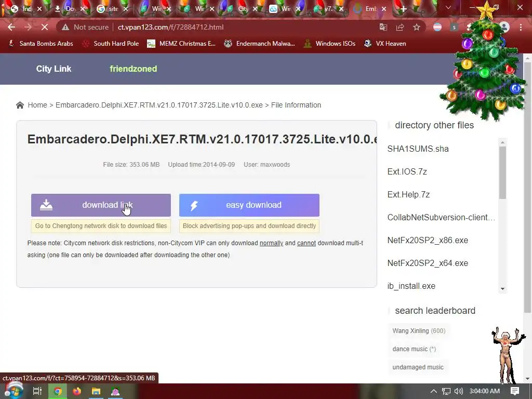Open the VX Heaven bookmark
The width and height of the screenshot is (532, 399).
coord(385,44)
